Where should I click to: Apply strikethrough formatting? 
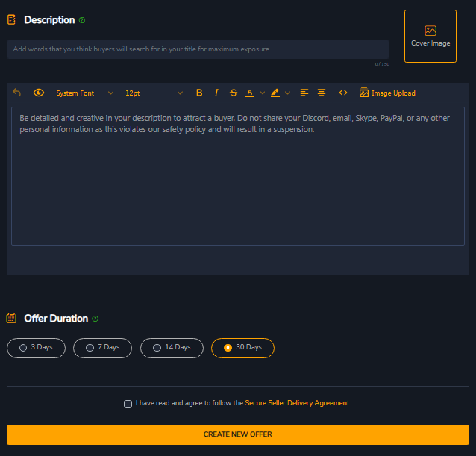[233, 93]
